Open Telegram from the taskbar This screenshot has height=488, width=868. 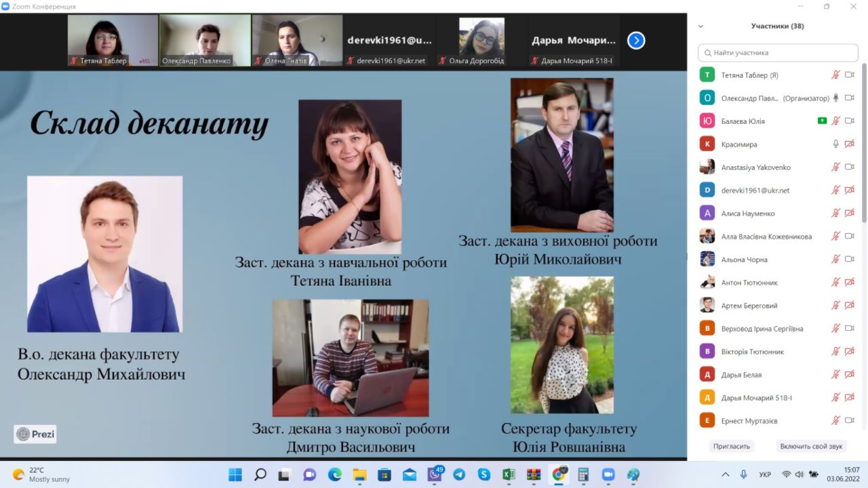pos(459,474)
